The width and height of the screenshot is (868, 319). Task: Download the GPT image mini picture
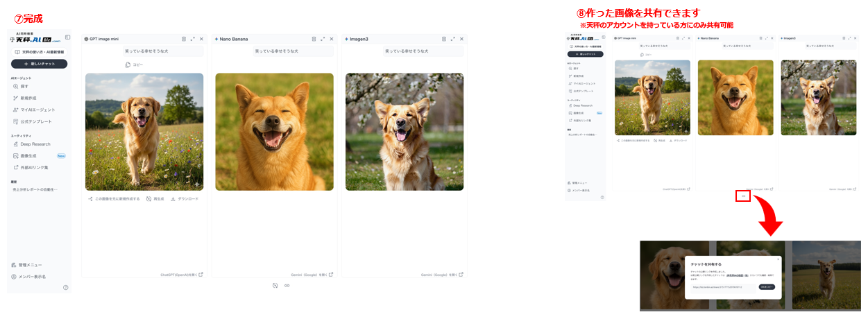coord(185,199)
